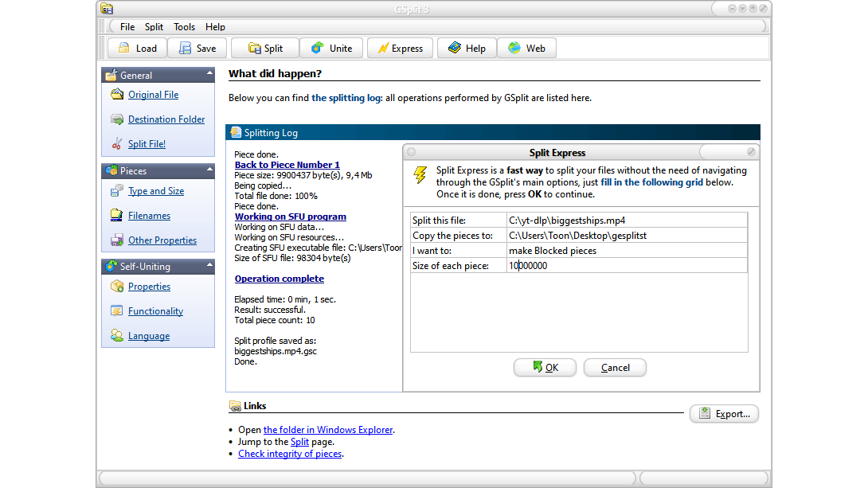Click the Filenames icon
The image size is (868, 488).
coord(117,215)
